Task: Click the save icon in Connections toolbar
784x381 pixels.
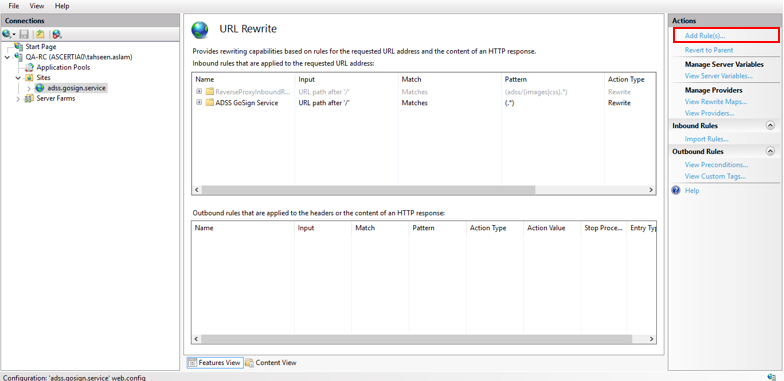Action: coord(24,34)
